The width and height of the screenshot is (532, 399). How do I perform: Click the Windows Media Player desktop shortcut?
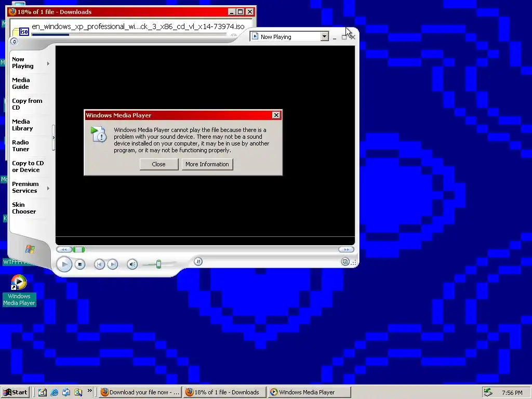click(x=19, y=290)
